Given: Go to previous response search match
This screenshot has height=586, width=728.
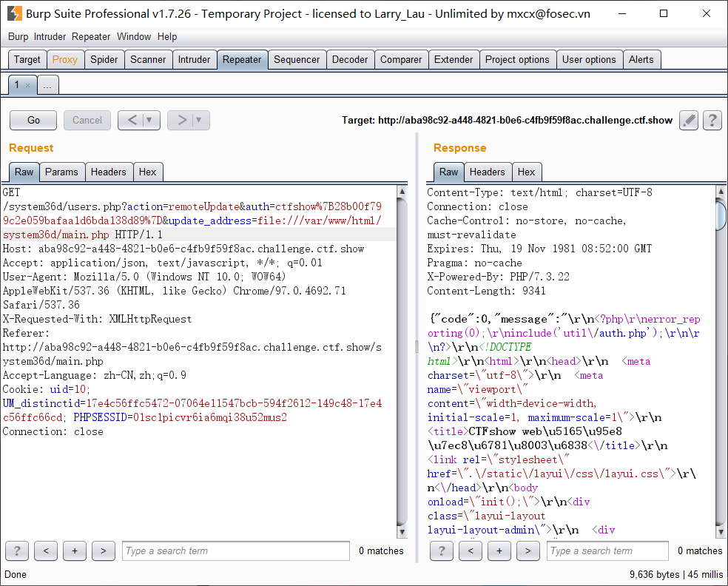Looking at the screenshot, I should [x=471, y=550].
